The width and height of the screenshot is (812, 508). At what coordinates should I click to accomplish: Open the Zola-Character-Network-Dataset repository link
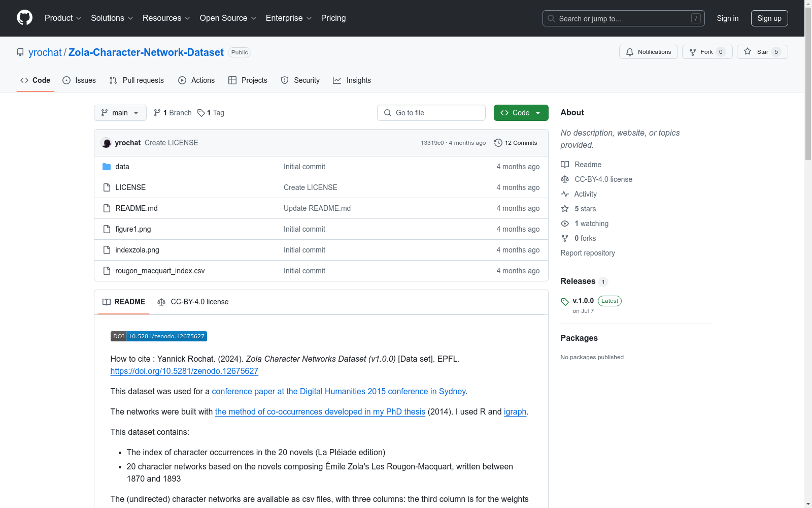[x=146, y=52]
